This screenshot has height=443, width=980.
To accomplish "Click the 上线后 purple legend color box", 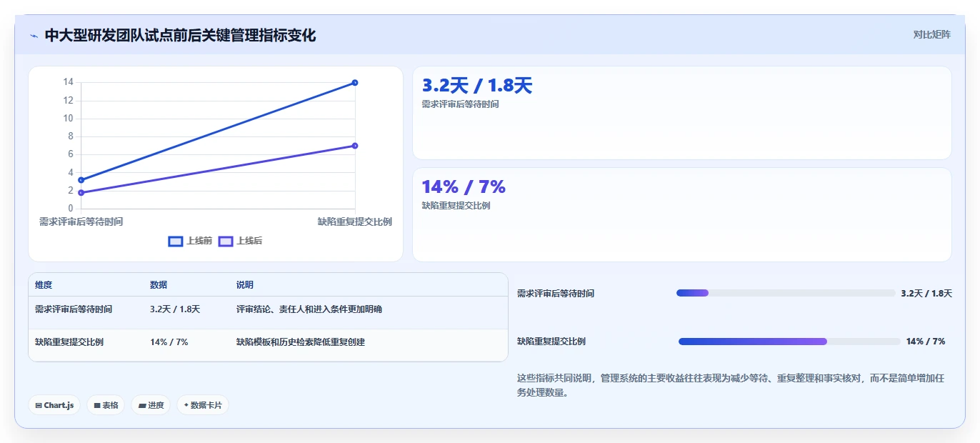I will (x=226, y=241).
